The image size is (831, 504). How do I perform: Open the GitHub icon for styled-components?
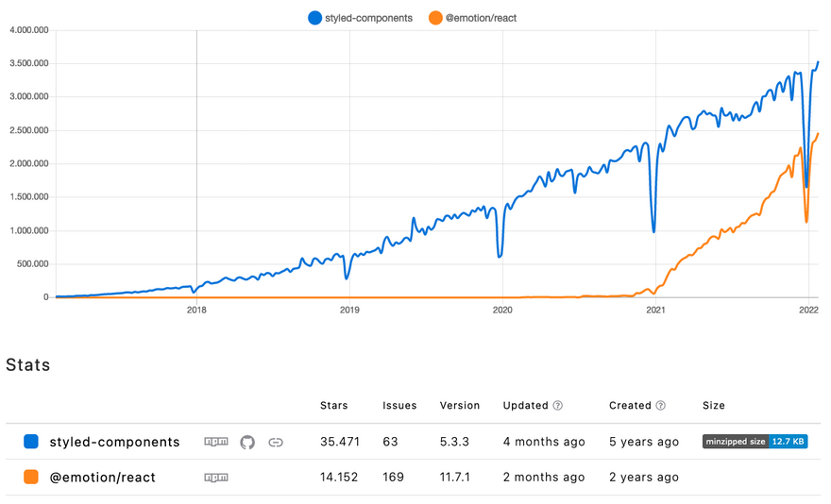(x=247, y=442)
